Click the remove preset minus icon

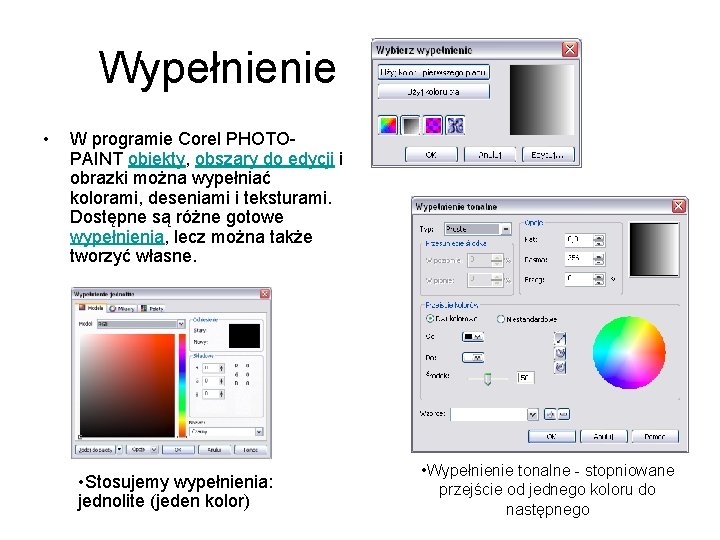pyautogui.click(x=563, y=414)
